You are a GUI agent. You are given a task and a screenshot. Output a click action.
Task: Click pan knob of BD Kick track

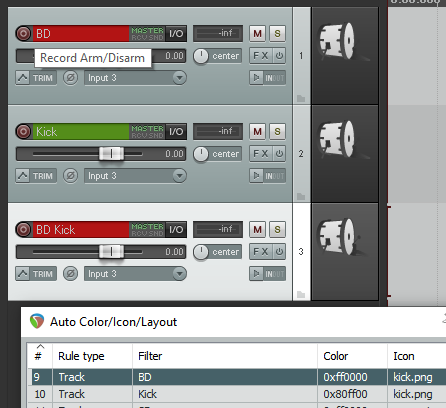pos(201,252)
